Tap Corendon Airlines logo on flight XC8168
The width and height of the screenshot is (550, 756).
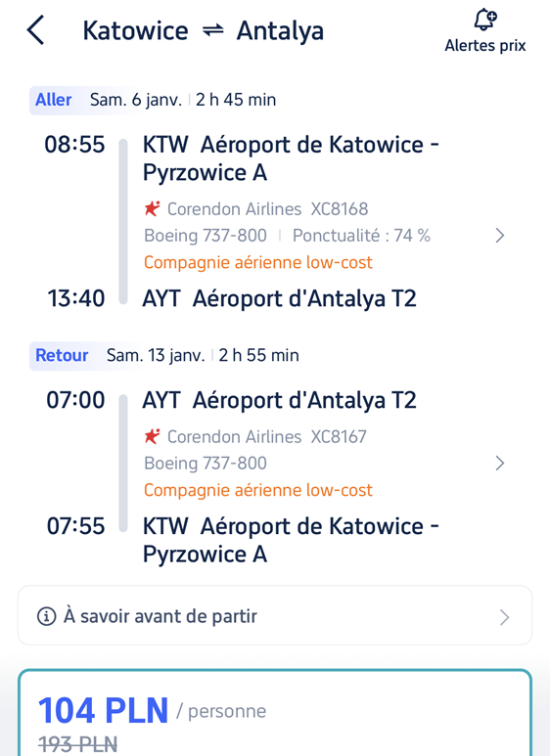tap(153, 208)
